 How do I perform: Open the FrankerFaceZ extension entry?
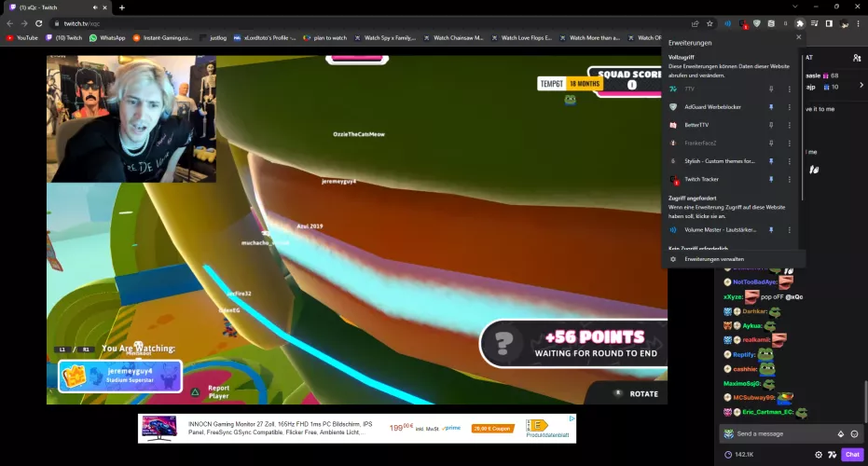point(714,144)
